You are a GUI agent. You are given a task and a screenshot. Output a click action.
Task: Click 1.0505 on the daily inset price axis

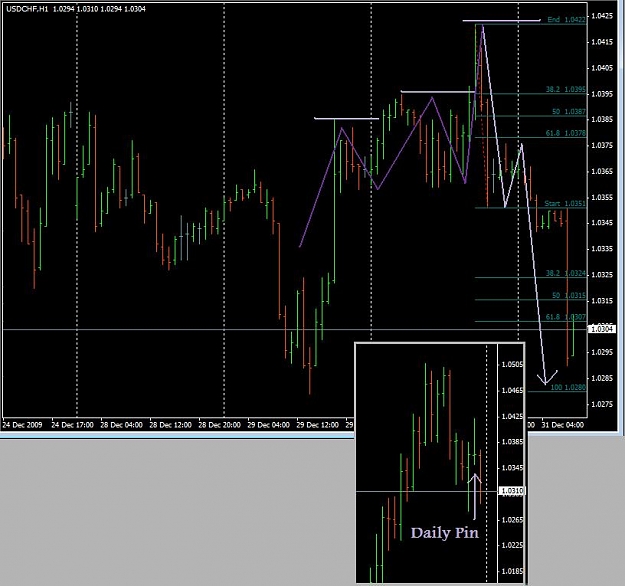pos(512,364)
